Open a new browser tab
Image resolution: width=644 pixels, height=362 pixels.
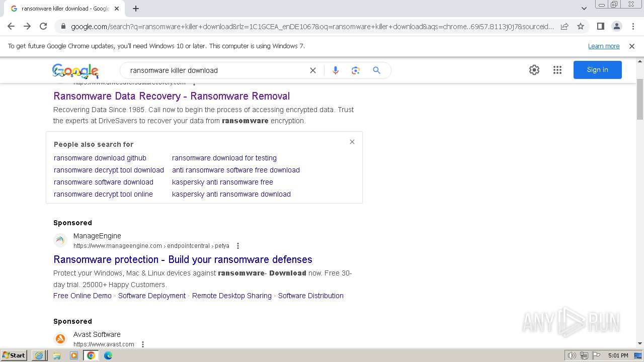tap(136, 9)
